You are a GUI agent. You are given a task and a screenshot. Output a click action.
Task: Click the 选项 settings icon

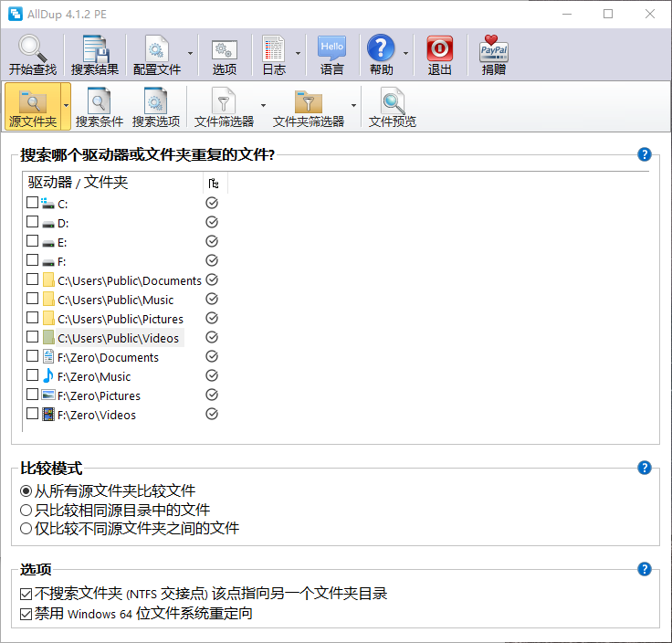(225, 49)
